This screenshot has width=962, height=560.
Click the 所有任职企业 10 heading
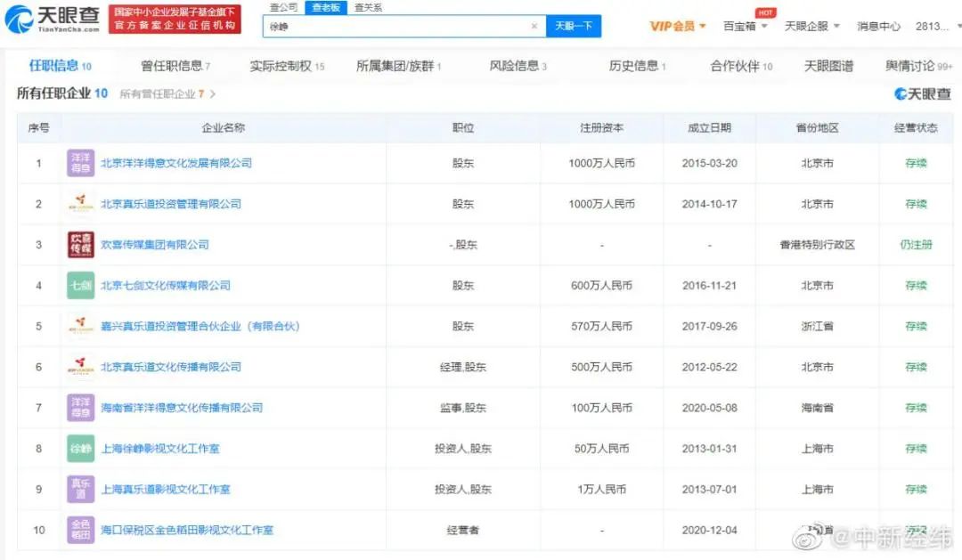[x=62, y=93]
